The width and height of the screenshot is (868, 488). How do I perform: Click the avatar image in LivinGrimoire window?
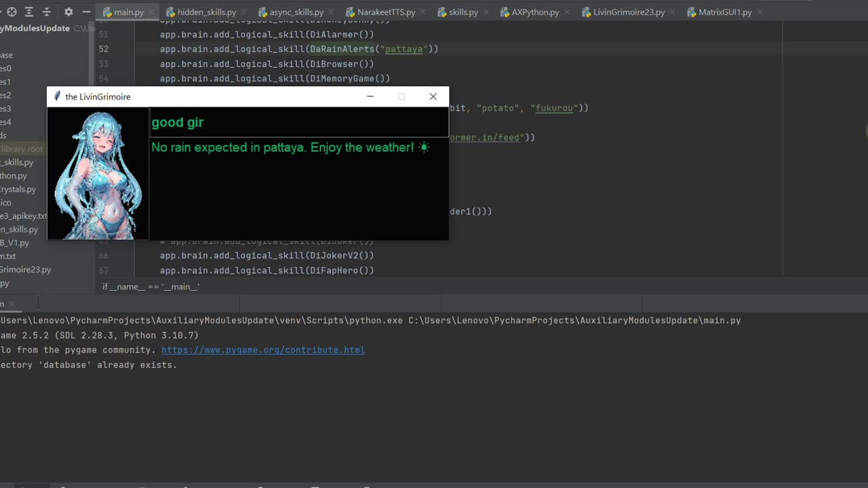pos(98,174)
